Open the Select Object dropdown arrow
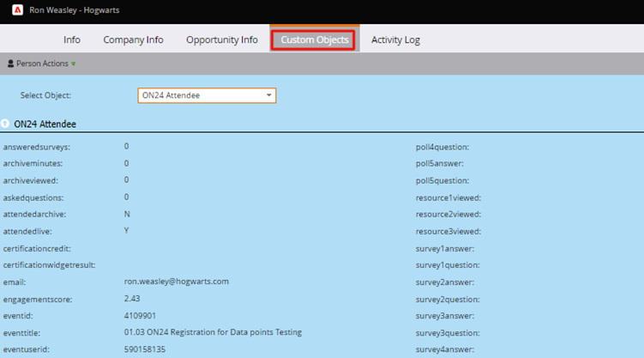The height and width of the screenshot is (358, 644). pyautogui.click(x=268, y=95)
